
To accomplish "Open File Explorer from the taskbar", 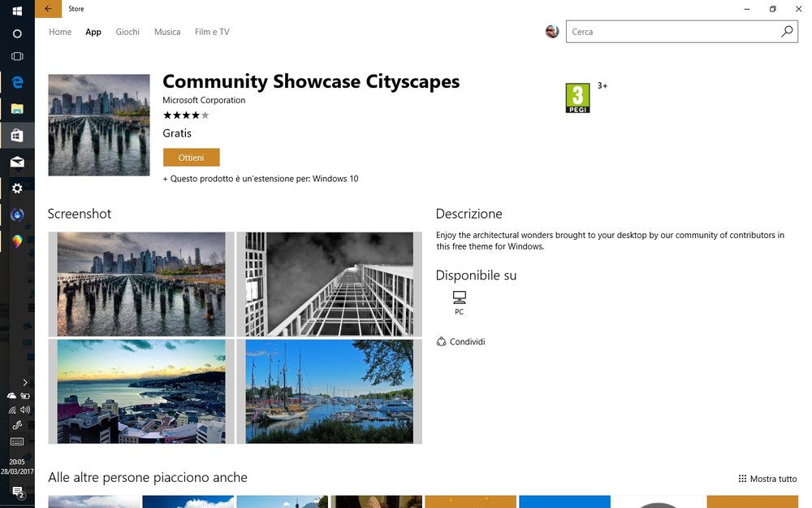I will point(17,109).
